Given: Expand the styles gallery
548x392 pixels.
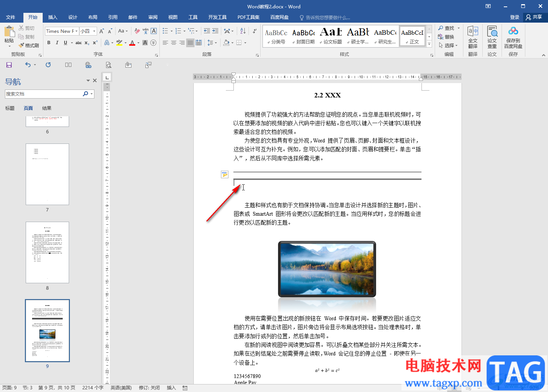Looking at the screenshot, I should [429, 44].
